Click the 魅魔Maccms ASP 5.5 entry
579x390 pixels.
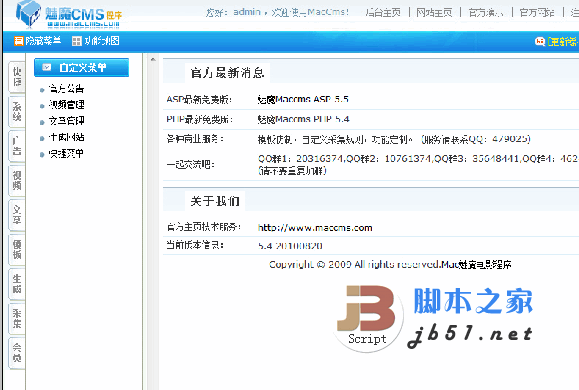click(x=303, y=99)
